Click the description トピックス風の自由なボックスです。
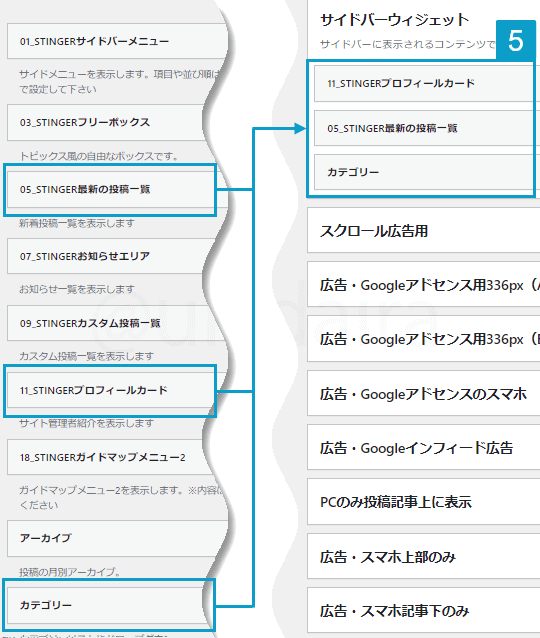540x638 pixels. pyautogui.click(x=98, y=156)
